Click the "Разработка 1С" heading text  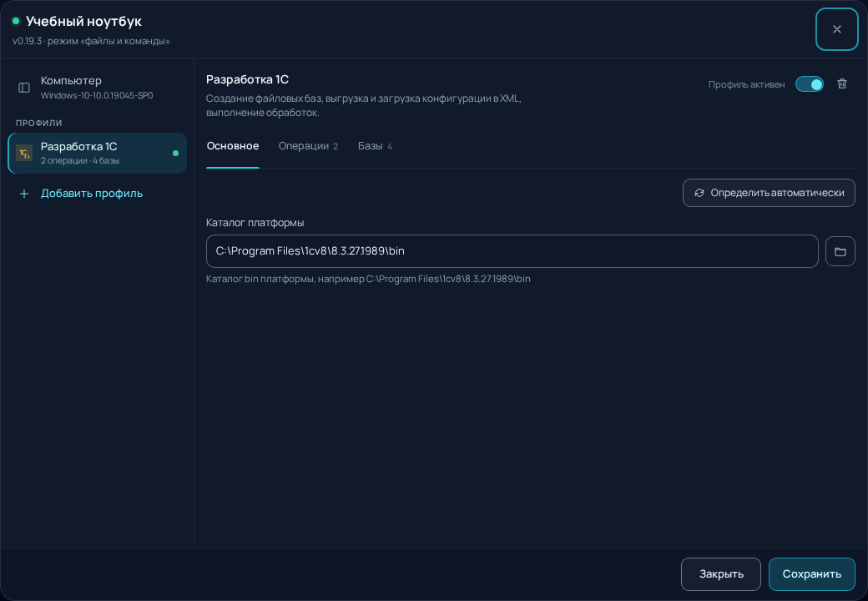point(247,79)
